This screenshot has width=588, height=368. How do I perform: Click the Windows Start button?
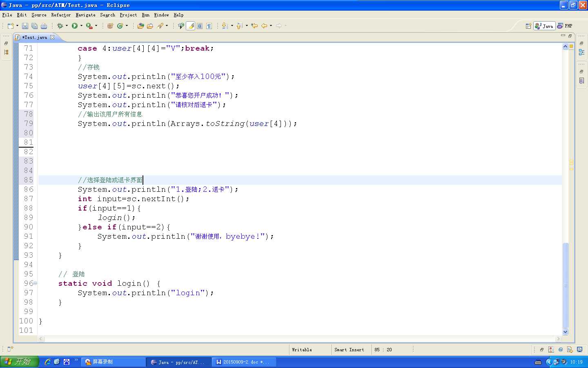(19, 362)
